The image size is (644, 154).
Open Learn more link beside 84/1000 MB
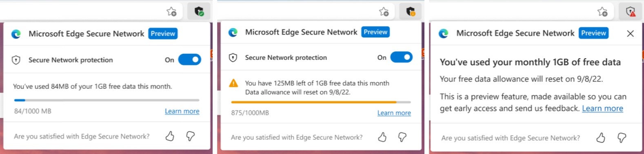(x=182, y=111)
